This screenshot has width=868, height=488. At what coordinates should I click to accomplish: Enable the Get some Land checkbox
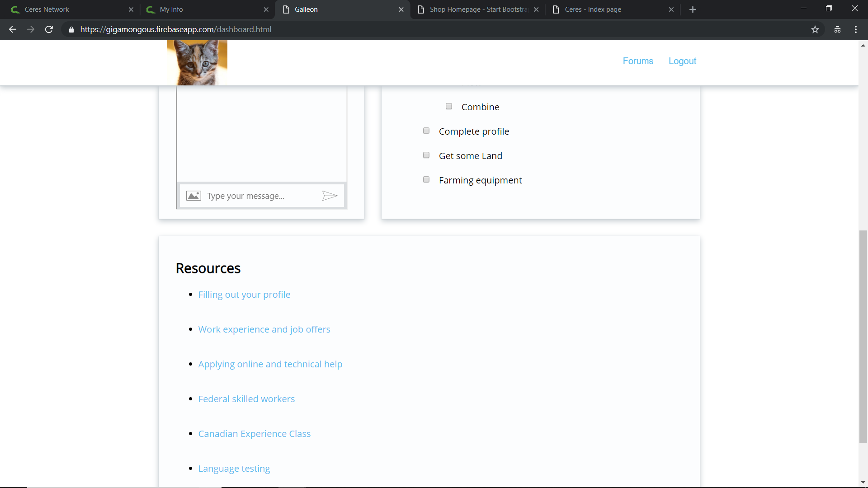[426, 155]
